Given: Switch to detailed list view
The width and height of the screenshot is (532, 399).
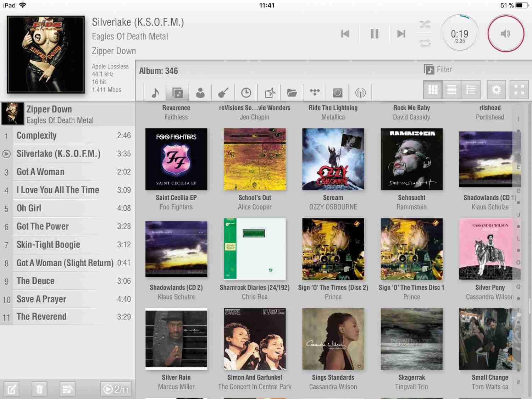Looking at the screenshot, I should 471,90.
